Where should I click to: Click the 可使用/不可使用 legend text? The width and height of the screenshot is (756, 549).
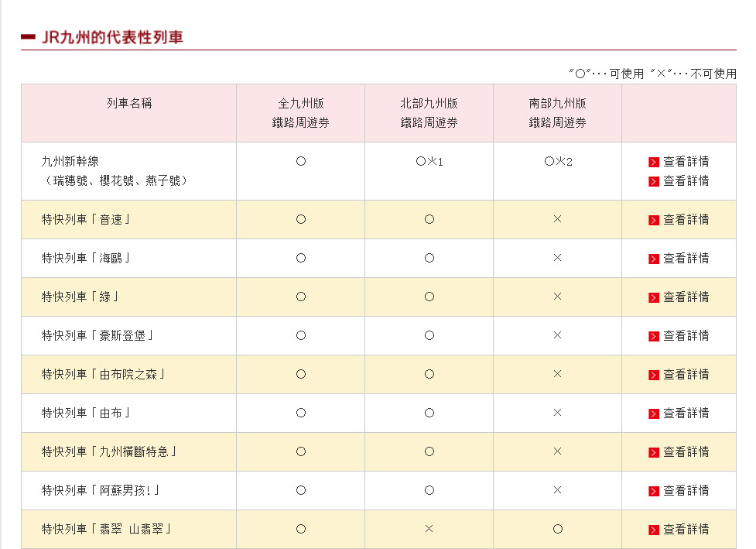click(652, 74)
